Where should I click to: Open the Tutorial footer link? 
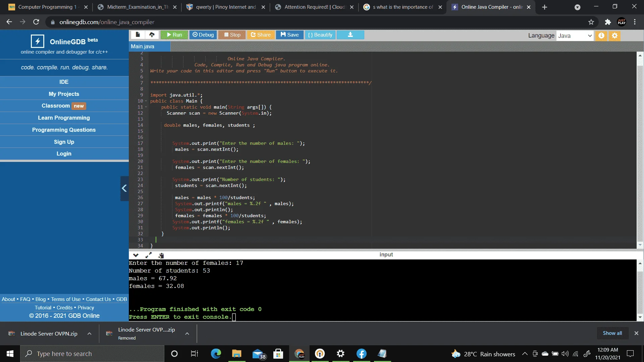point(43,307)
